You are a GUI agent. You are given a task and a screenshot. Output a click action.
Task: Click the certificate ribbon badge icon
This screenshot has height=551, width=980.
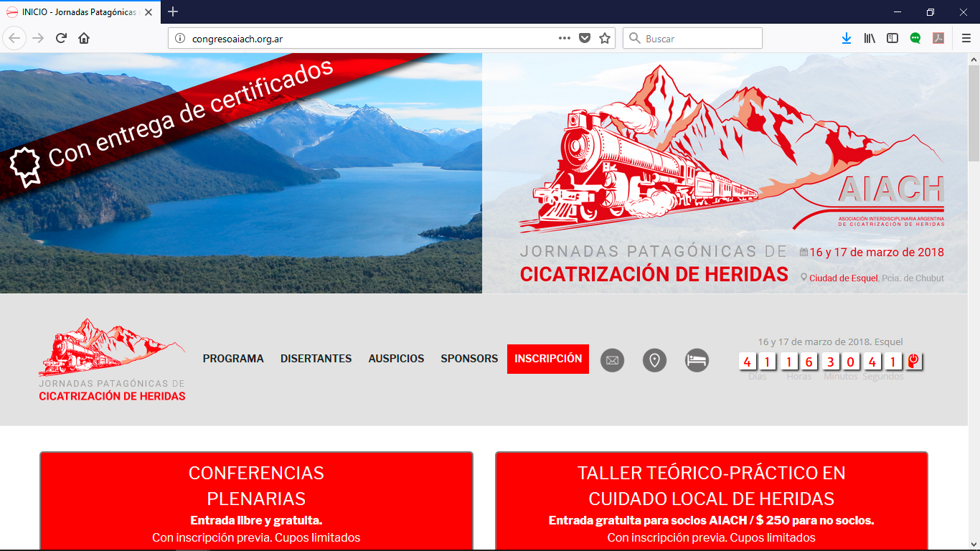tap(25, 167)
